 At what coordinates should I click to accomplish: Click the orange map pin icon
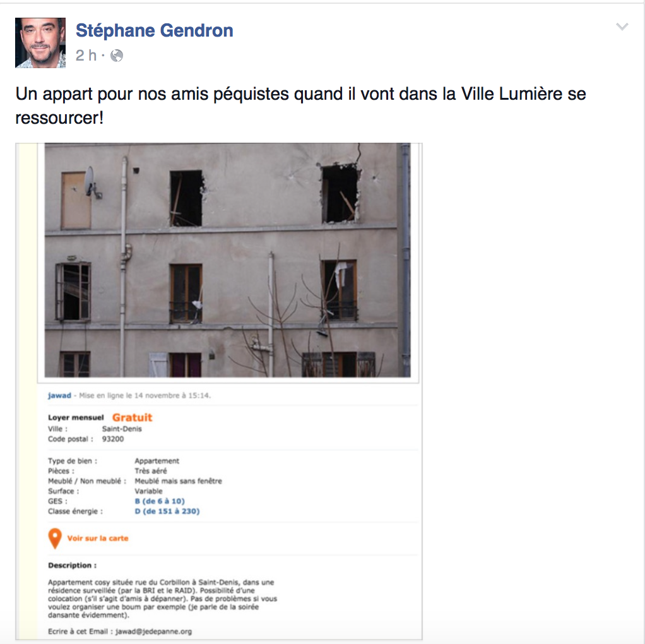click(x=55, y=539)
